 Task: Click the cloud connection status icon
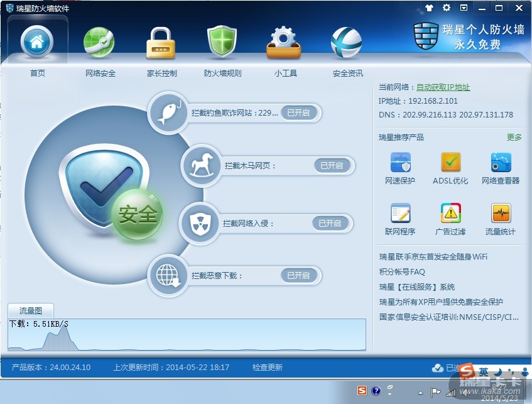point(438,368)
